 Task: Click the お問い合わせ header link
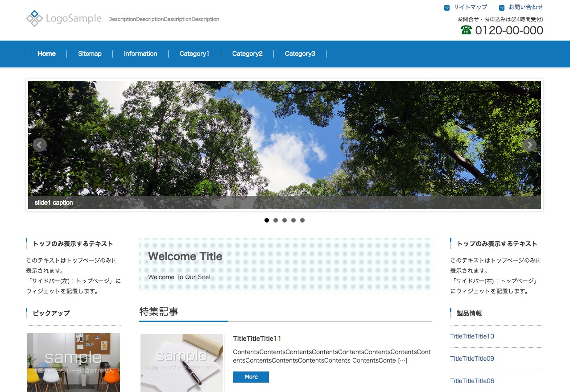[x=526, y=7]
